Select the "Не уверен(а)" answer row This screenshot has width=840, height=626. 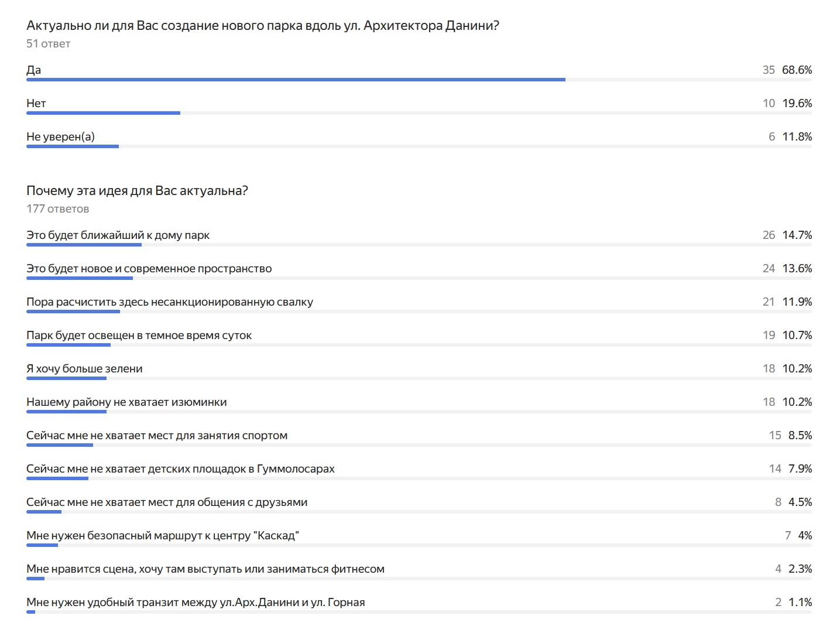60,136
